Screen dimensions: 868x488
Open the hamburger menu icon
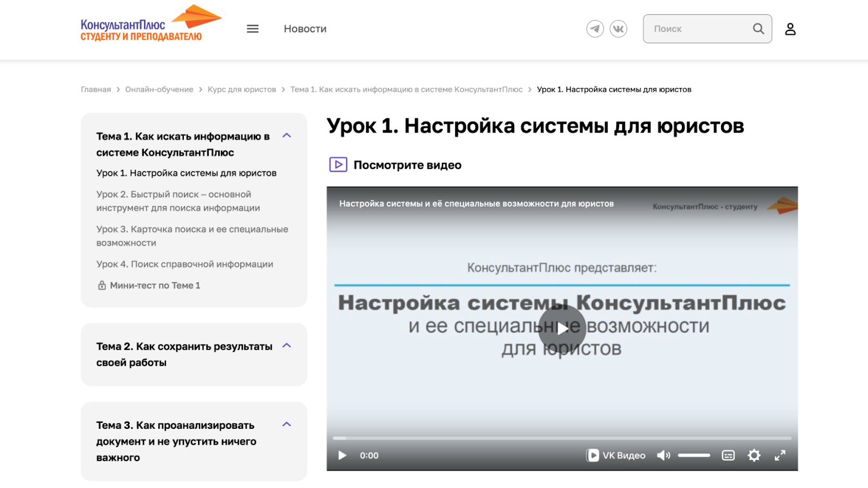pos(252,29)
